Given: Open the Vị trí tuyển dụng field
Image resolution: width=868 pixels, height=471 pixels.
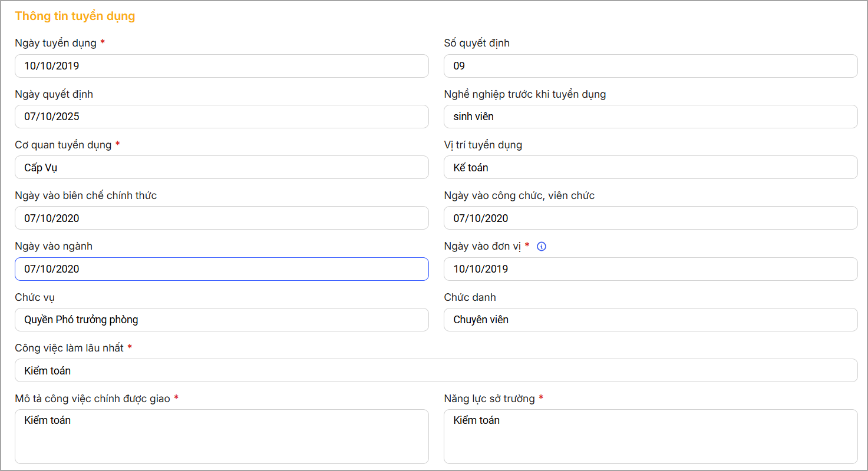Looking at the screenshot, I should coord(650,167).
